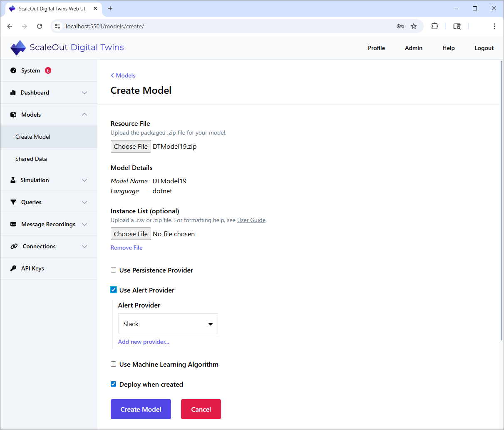
Task: Click the Message Recordings tape icon
Action: click(x=13, y=224)
